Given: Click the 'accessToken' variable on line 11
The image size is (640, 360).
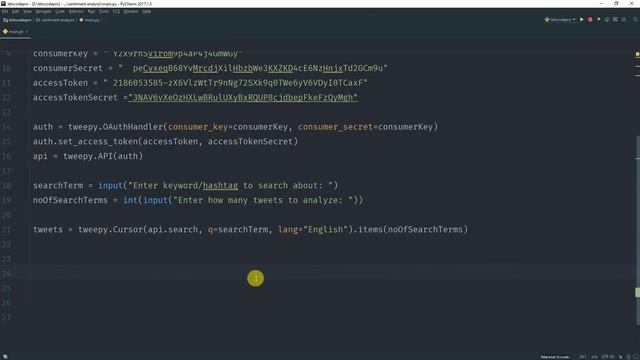Looking at the screenshot, I should [x=60, y=83].
